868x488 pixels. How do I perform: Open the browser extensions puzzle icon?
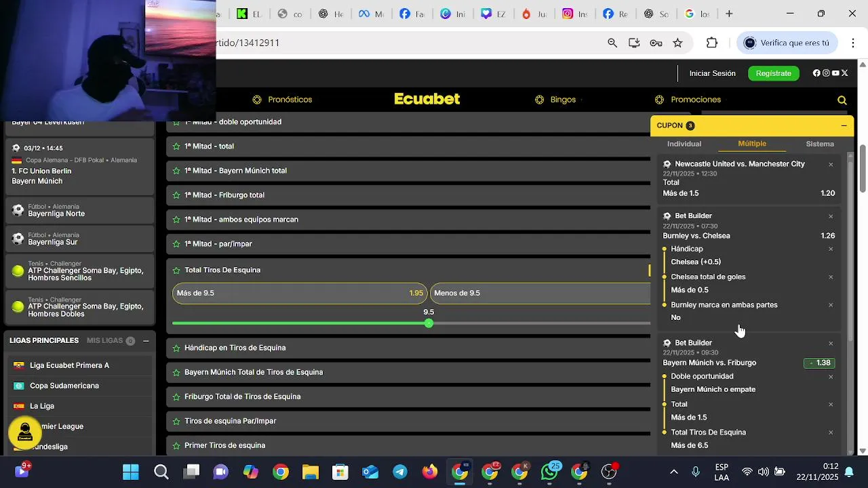pos(712,43)
